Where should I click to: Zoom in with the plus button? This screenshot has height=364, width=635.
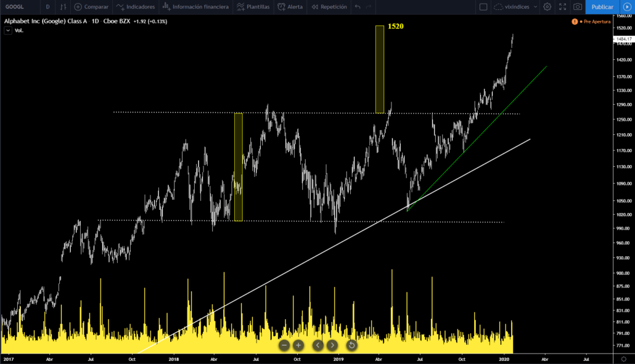pyautogui.click(x=298, y=345)
